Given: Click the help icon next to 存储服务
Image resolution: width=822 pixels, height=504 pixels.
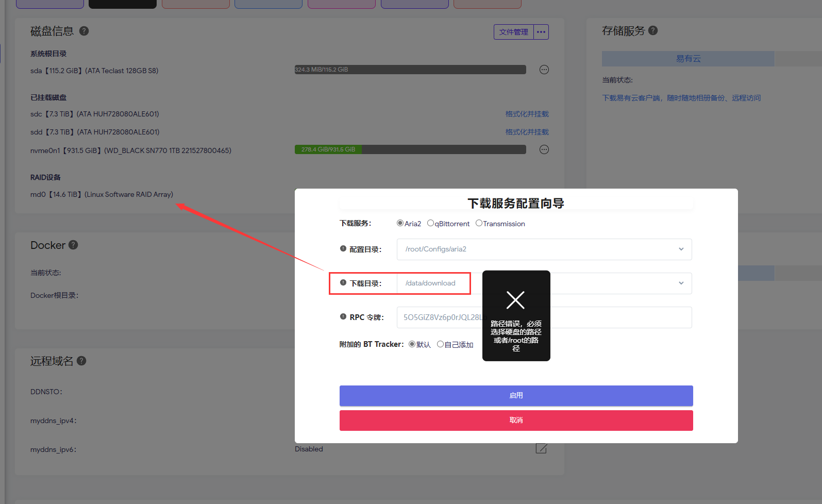Looking at the screenshot, I should (x=653, y=30).
